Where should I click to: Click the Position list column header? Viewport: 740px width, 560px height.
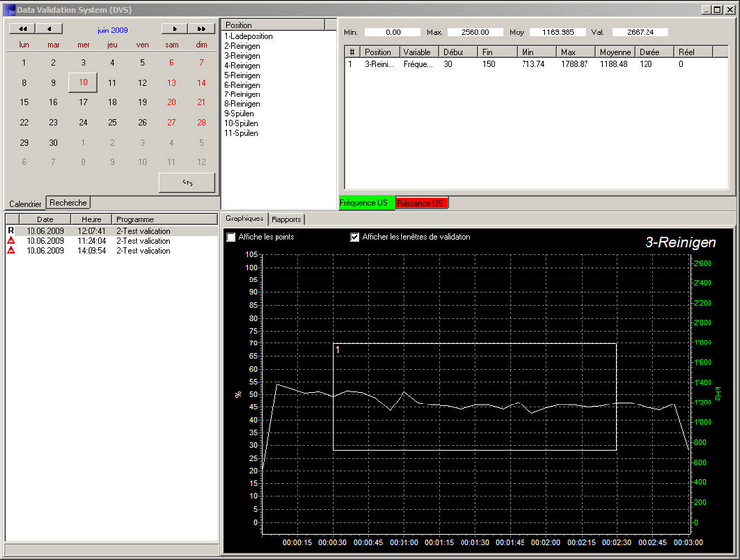point(274,25)
